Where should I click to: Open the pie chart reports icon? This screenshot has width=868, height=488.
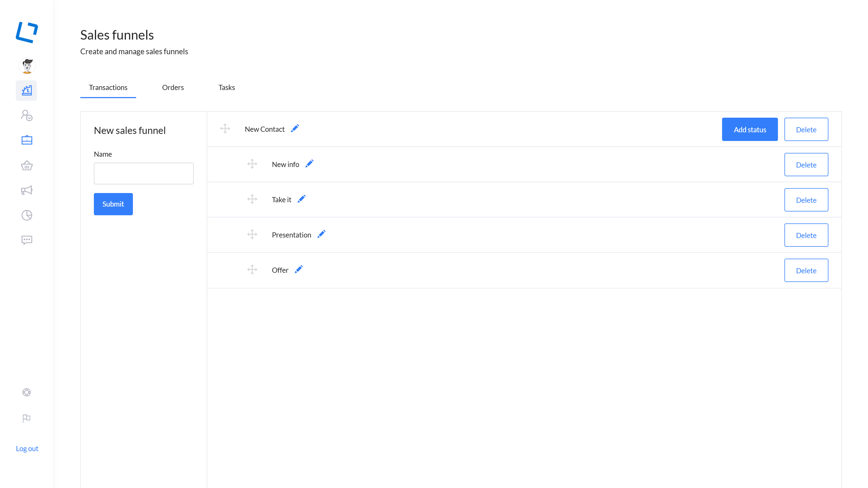(x=27, y=215)
